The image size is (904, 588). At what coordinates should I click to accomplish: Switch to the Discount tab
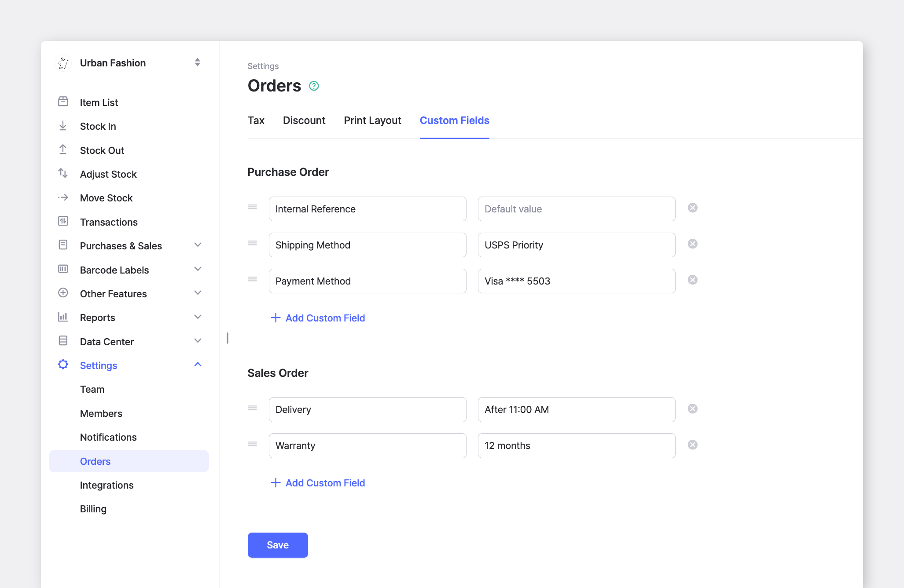304,121
